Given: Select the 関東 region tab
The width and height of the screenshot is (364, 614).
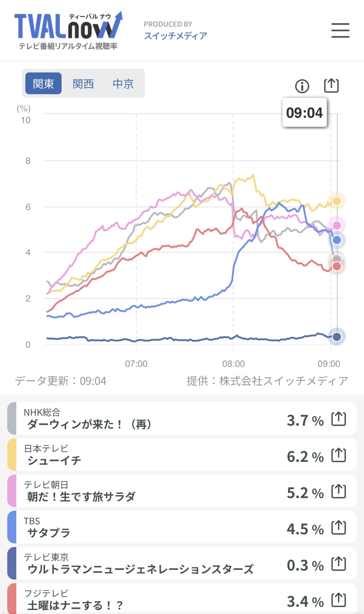Looking at the screenshot, I should pyautogui.click(x=43, y=84).
